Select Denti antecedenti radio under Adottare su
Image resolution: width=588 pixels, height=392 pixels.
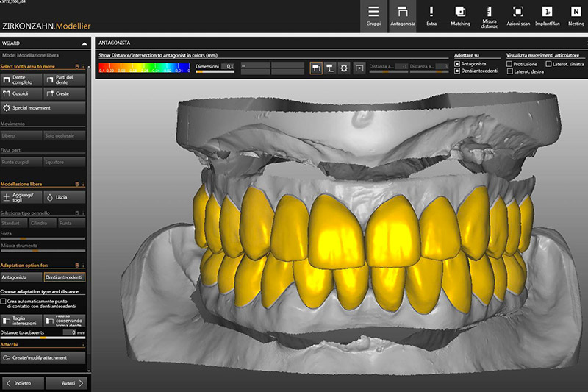click(457, 71)
